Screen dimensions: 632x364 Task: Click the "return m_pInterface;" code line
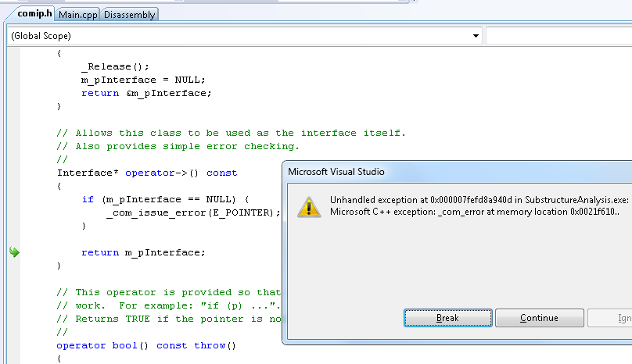(143, 252)
